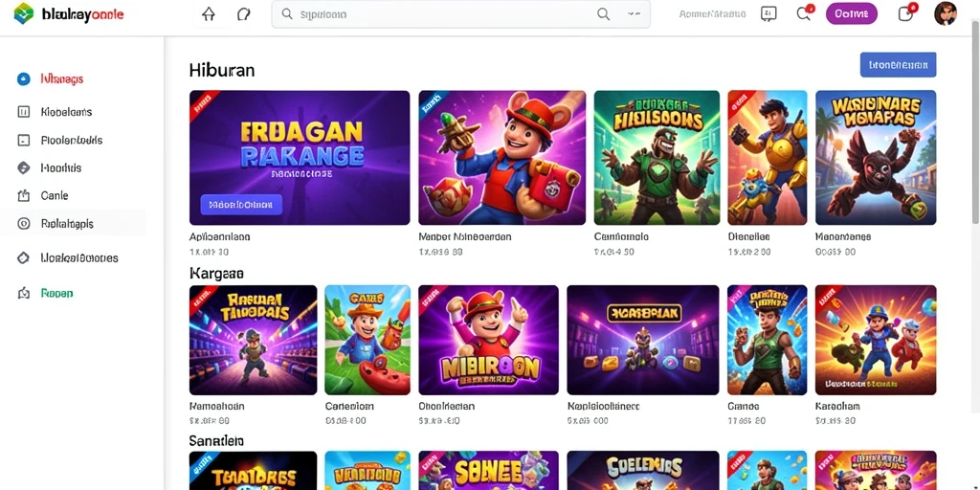Click the magnifier at right end of search box
Image resolution: width=980 pixels, height=490 pixels.
click(x=603, y=14)
